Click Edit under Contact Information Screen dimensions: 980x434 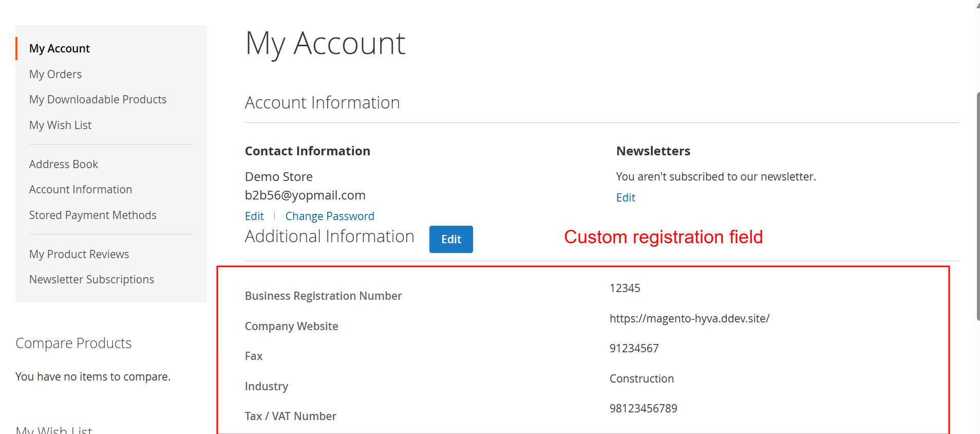254,216
